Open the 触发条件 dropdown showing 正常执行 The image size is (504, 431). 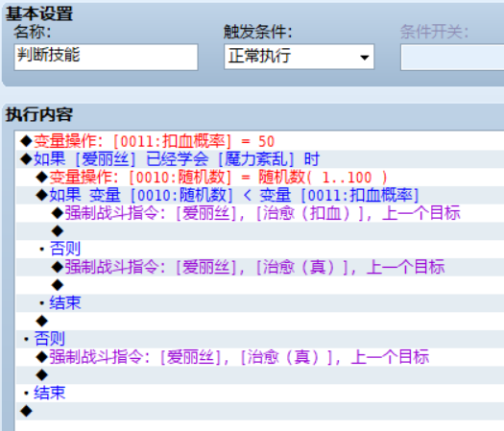(x=299, y=57)
